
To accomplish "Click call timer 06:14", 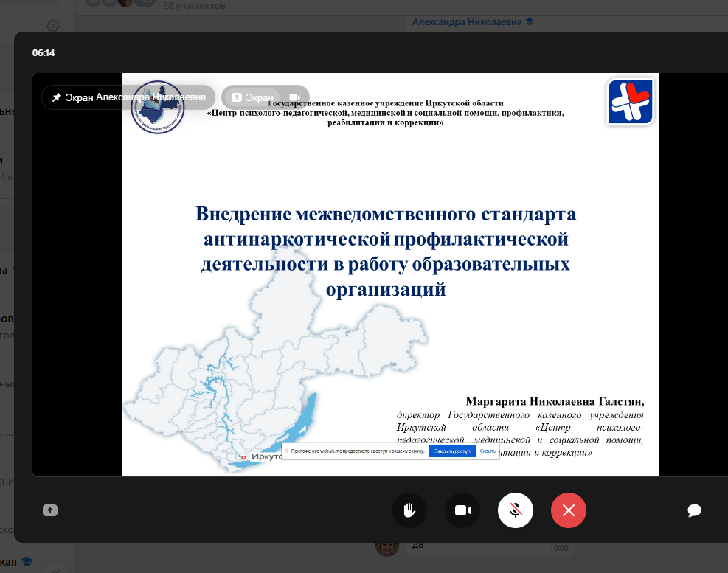I will pos(44,53).
